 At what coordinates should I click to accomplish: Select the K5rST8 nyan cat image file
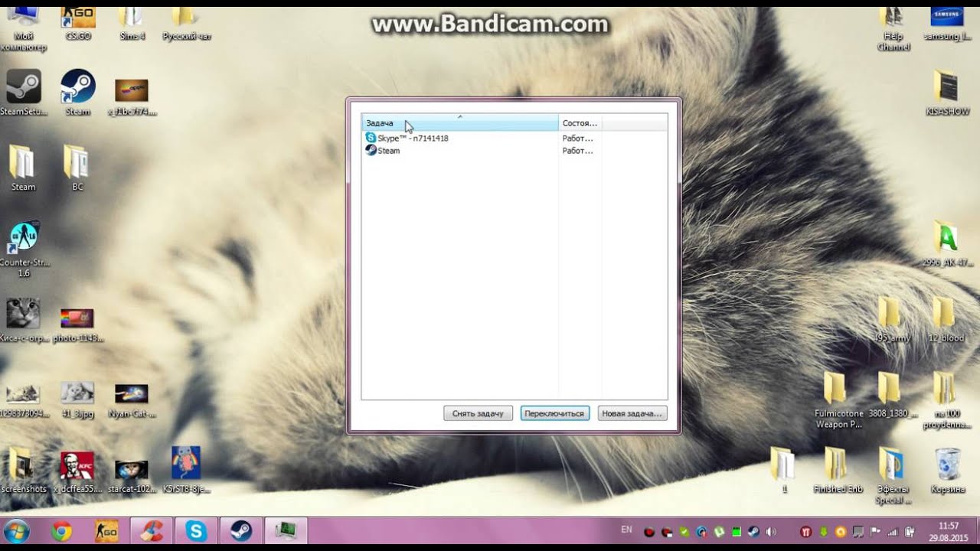(x=186, y=470)
